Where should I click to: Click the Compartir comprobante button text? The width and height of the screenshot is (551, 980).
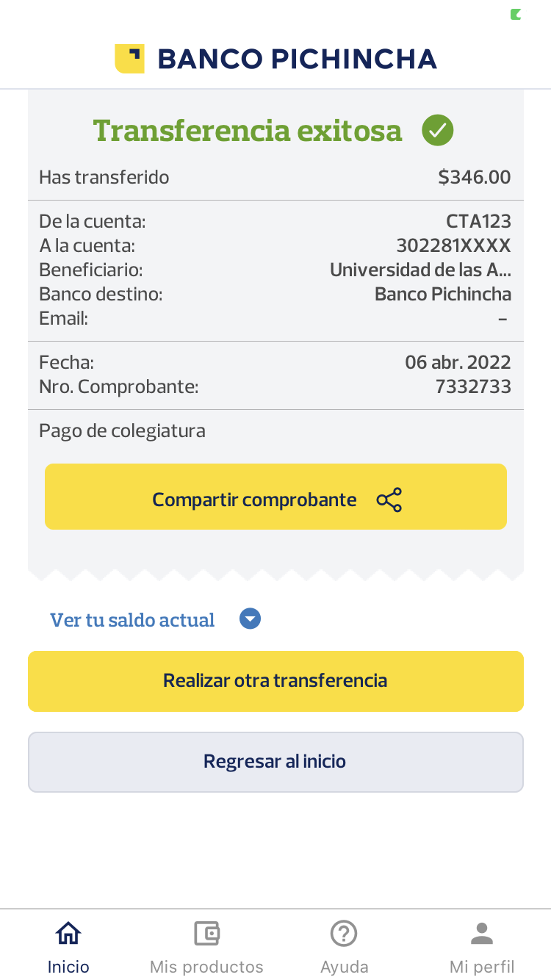(254, 500)
